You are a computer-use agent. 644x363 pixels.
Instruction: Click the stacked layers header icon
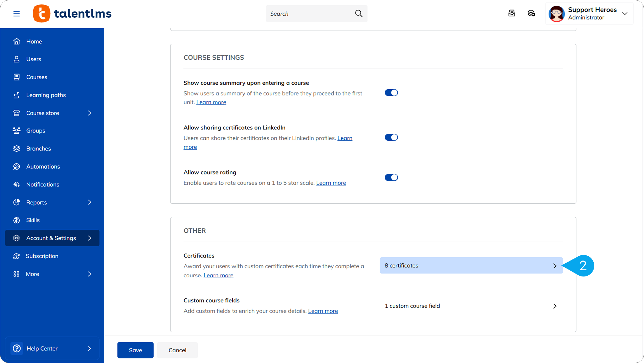pos(531,13)
